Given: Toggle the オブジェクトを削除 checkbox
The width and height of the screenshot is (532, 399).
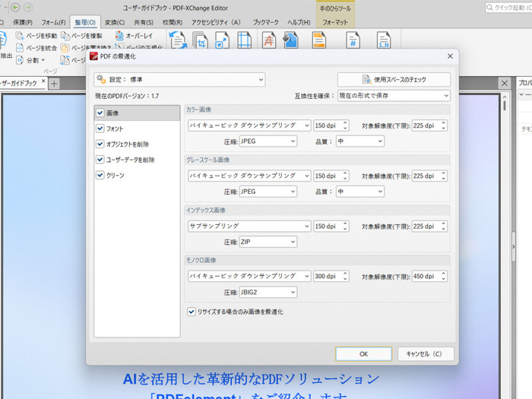Looking at the screenshot, I should click(100, 144).
